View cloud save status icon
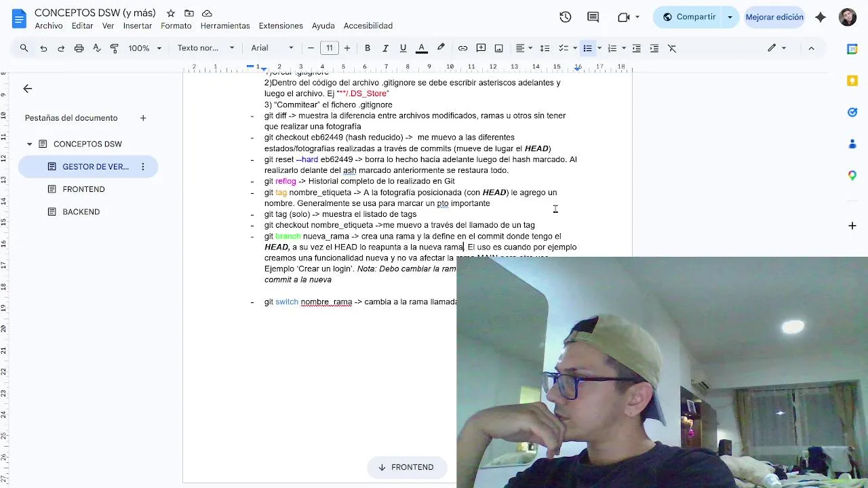The width and height of the screenshot is (868, 488). pyautogui.click(x=208, y=14)
